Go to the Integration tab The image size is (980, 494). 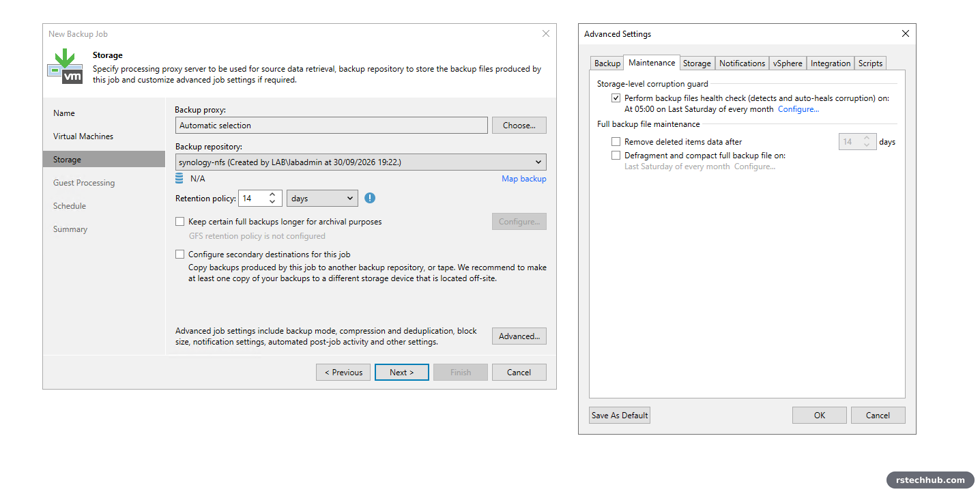[831, 63]
